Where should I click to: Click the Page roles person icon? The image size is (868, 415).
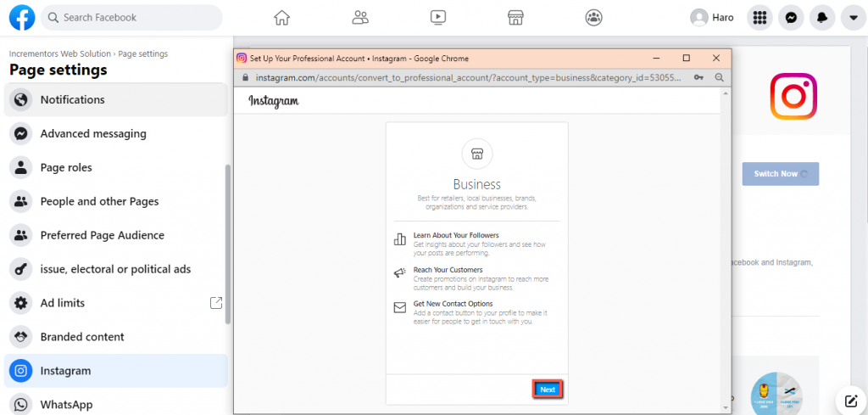point(21,167)
